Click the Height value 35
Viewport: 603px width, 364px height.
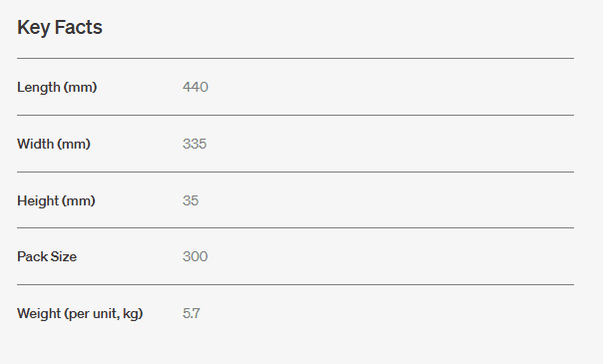(191, 200)
